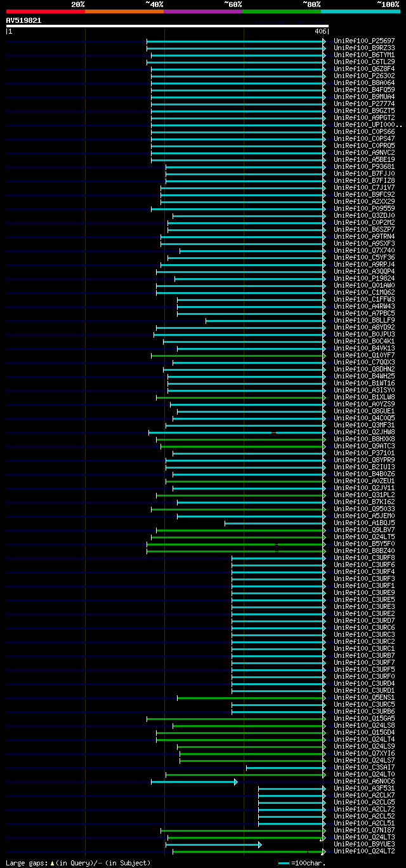Click the green ~80% legend segment
Image resolution: width=406 pixels, height=868 pixels.
(x=282, y=11)
